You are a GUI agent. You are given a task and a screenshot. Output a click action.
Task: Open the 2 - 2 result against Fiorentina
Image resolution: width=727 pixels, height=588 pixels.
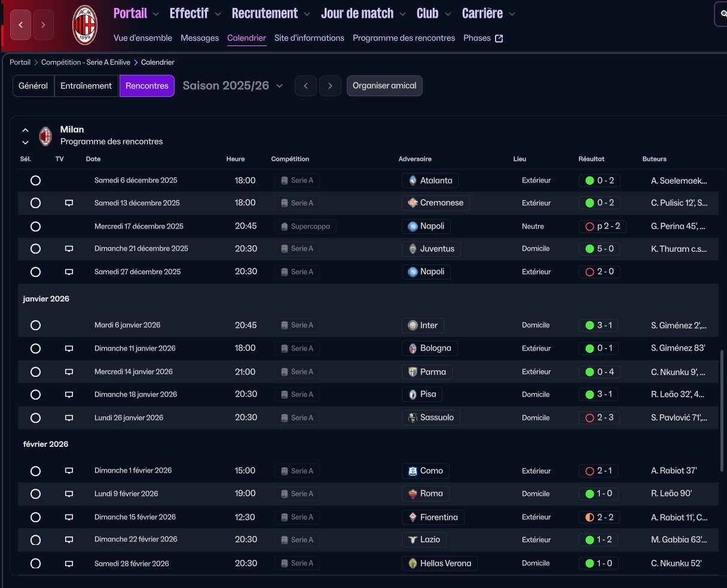(x=598, y=517)
